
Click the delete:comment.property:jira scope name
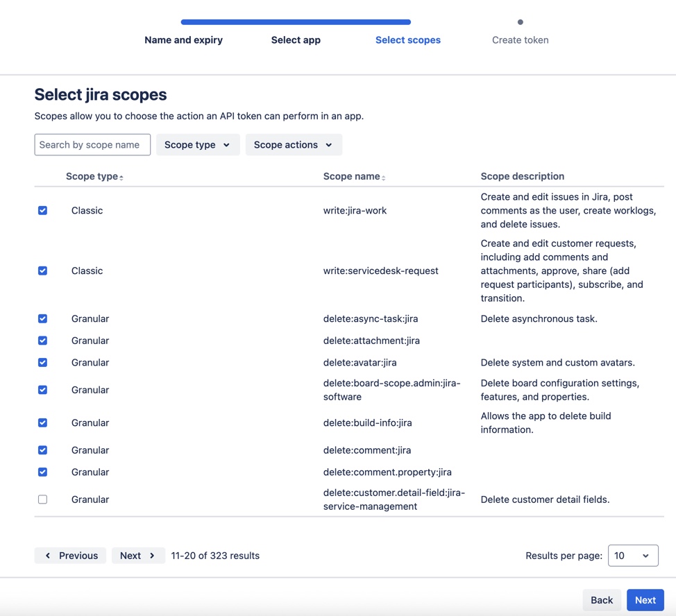[387, 472]
